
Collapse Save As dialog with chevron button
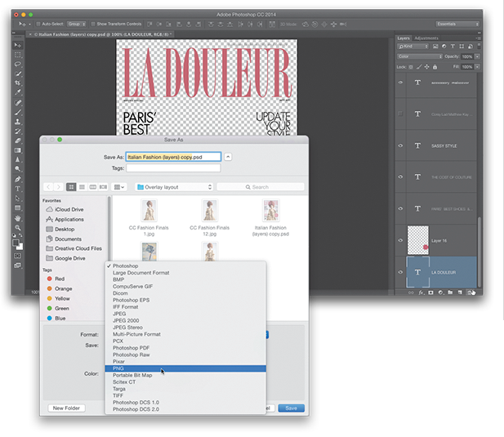[228, 157]
